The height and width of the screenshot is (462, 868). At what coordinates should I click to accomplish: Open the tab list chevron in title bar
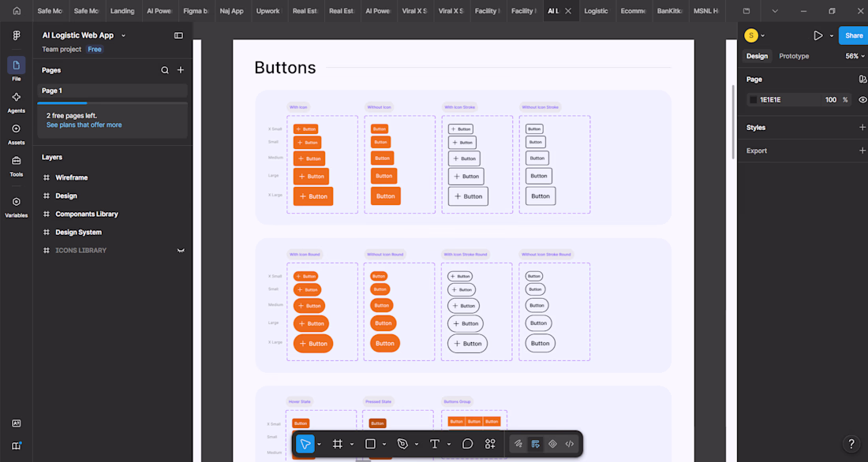pos(774,10)
